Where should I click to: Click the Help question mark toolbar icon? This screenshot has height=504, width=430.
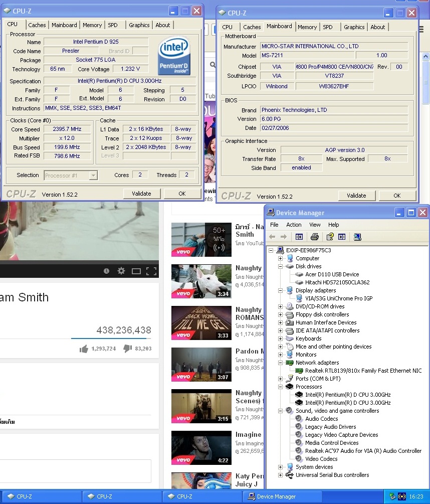pos(330,237)
